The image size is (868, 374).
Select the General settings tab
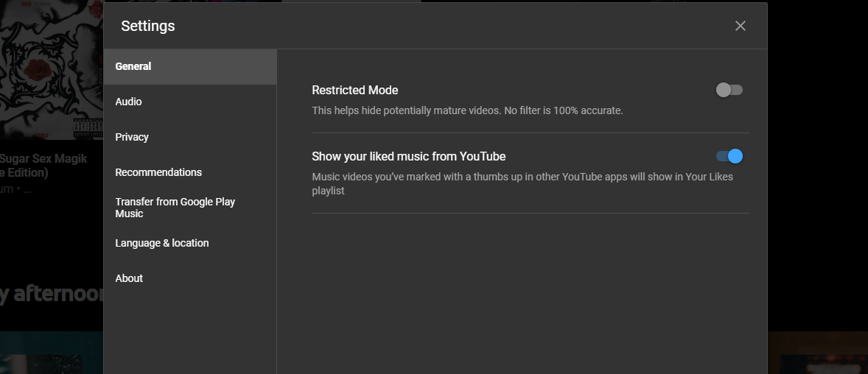coord(133,66)
